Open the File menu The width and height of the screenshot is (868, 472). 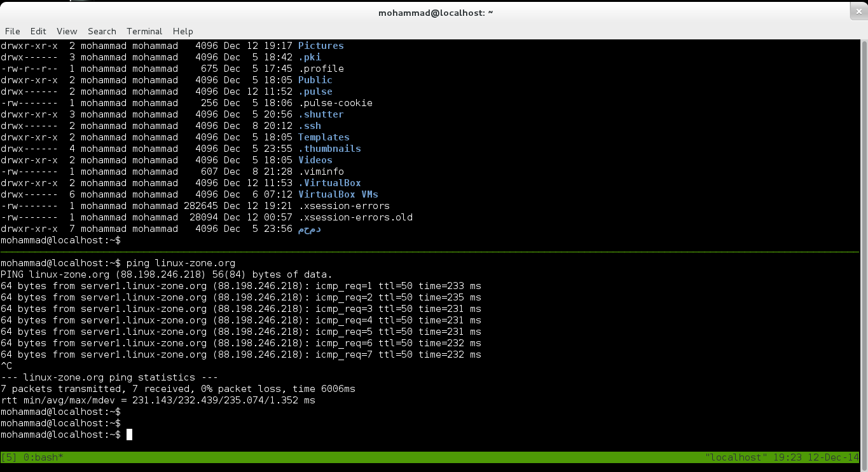(13, 31)
